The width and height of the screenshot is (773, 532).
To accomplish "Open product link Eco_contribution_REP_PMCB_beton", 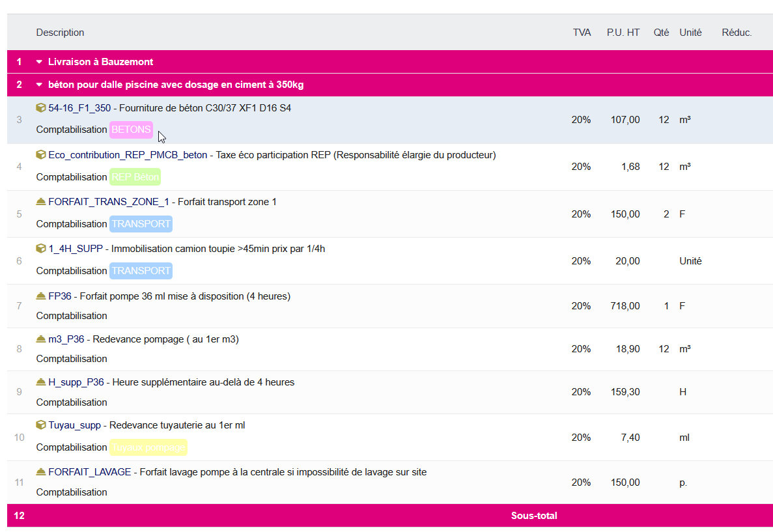I will (128, 155).
